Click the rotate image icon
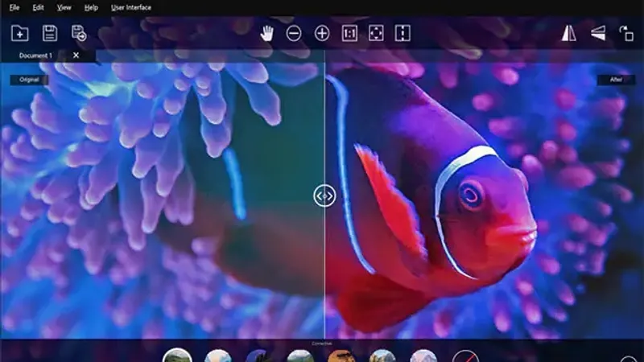Image resolution: width=644 pixels, height=362 pixels. click(x=626, y=34)
